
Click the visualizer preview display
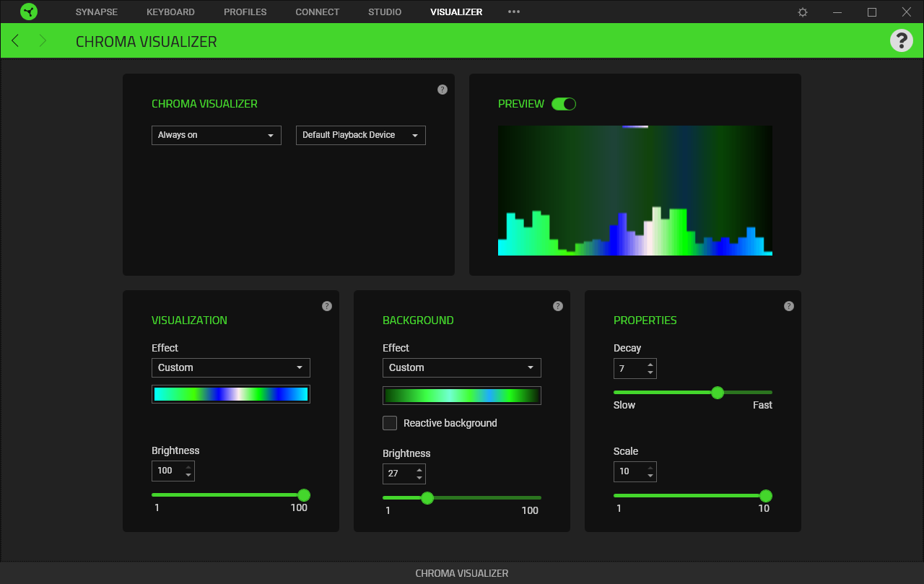(x=635, y=191)
